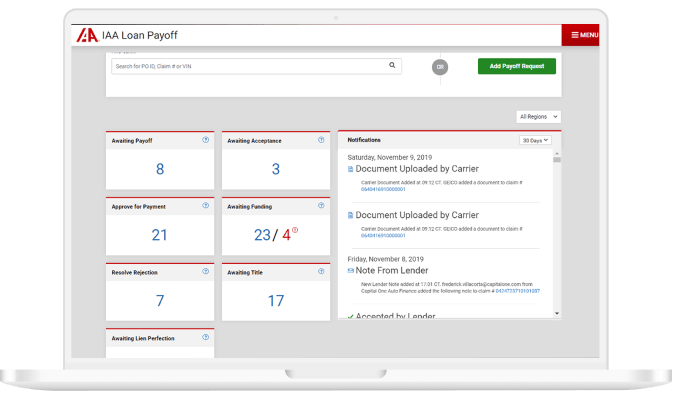The image size is (677, 399).
Task: Click document icon of second Document Uploaded notification
Action: (x=351, y=215)
